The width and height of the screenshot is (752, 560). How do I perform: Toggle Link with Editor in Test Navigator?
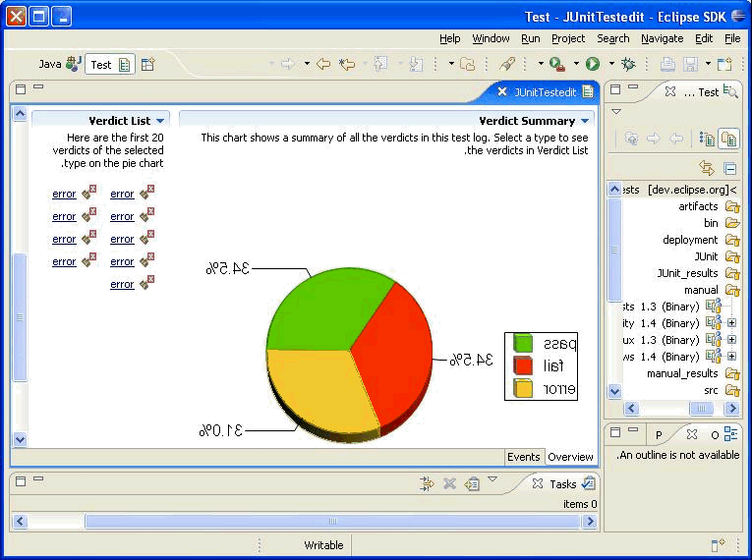[707, 168]
